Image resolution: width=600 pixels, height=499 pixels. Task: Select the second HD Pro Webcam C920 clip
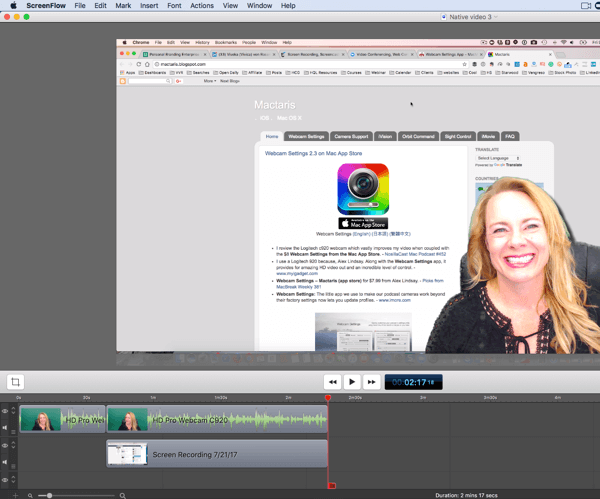[x=217, y=419]
